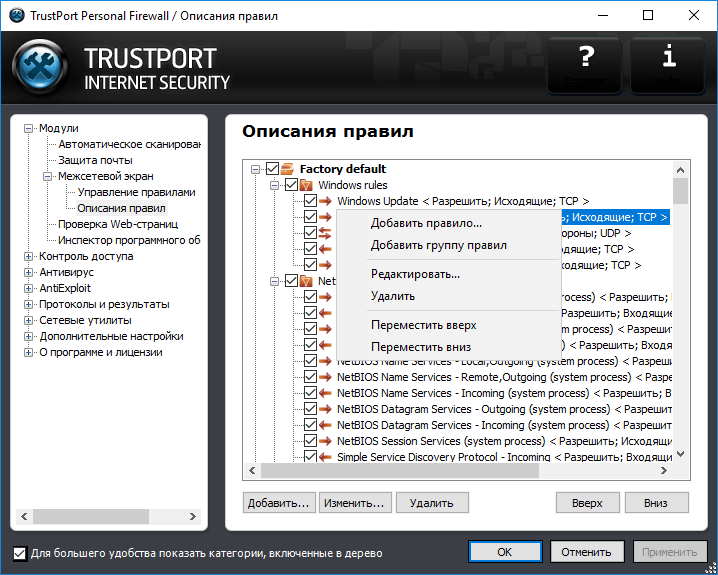Screen dimensions: 718x575
Task: Expand О программе и лицензии node
Action: [28, 353]
